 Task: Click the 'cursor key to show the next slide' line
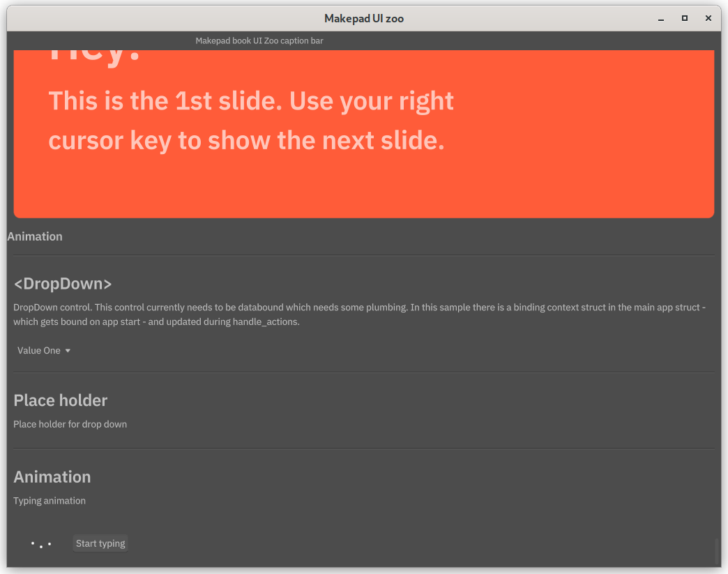coord(246,141)
